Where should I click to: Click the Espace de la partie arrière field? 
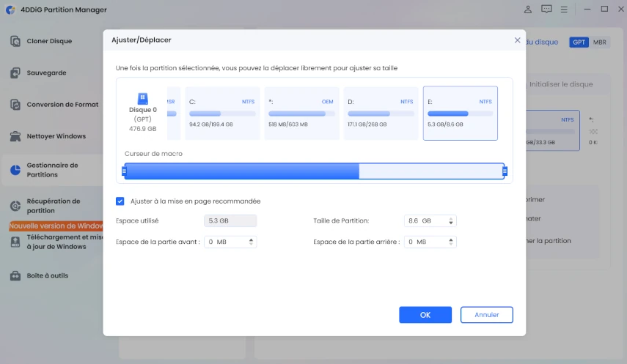pyautogui.click(x=430, y=242)
